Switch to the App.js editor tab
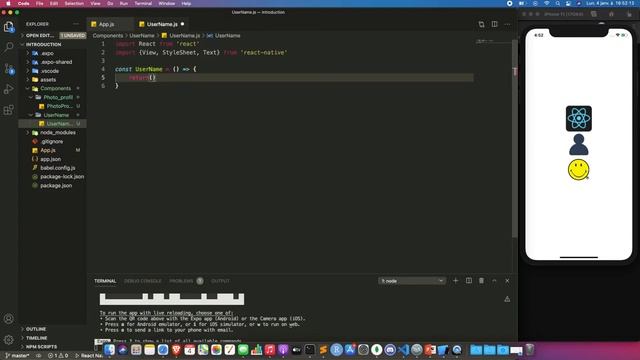Viewport: 640px width, 360px height. click(110, 24)
